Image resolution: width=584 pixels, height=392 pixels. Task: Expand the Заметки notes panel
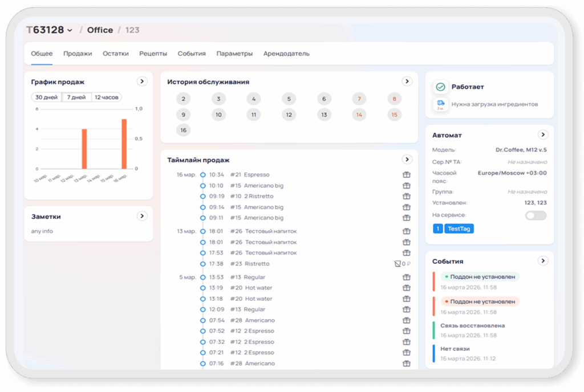(x=142, y=216)
